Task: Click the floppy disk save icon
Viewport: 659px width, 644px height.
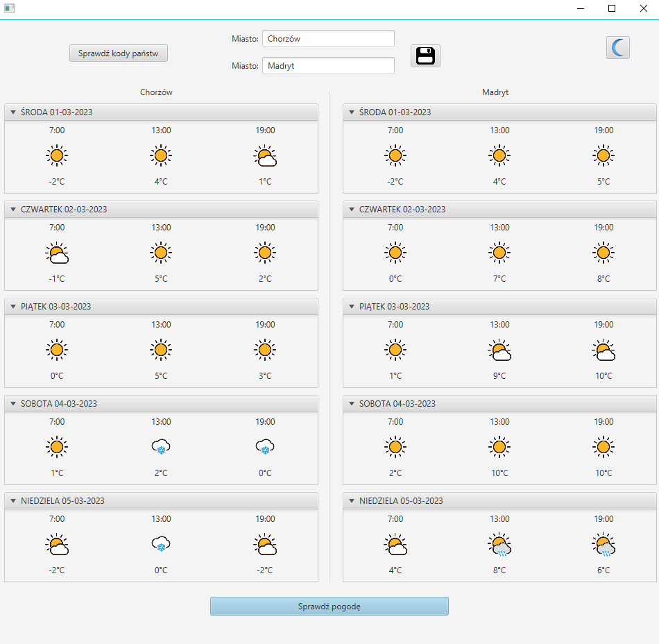Action: tap(425, 56)
